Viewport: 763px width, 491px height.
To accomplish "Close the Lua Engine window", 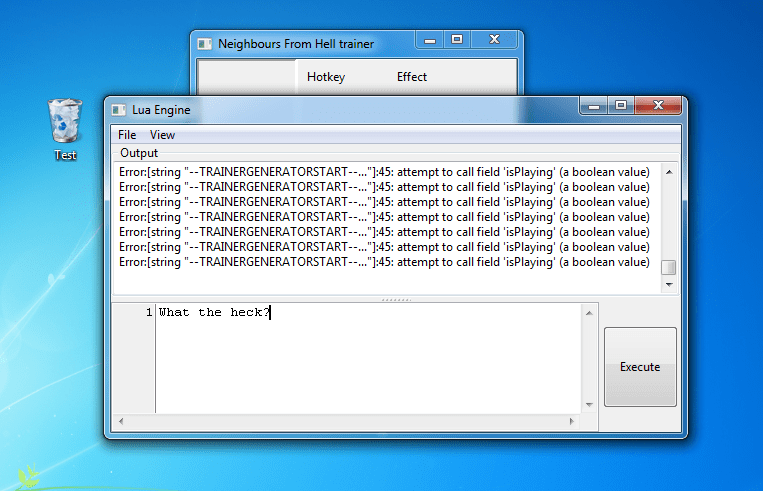I will [658, 106].
